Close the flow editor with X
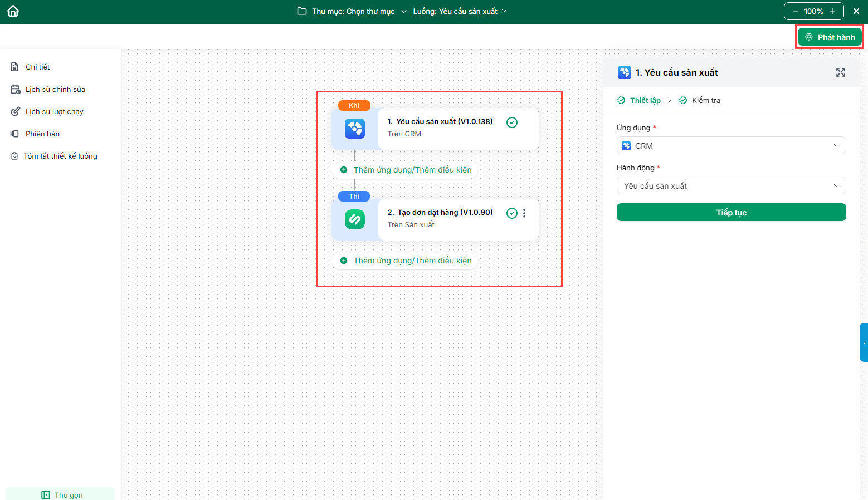This screenshot has height=500, width=868. [x=856, y=11]
